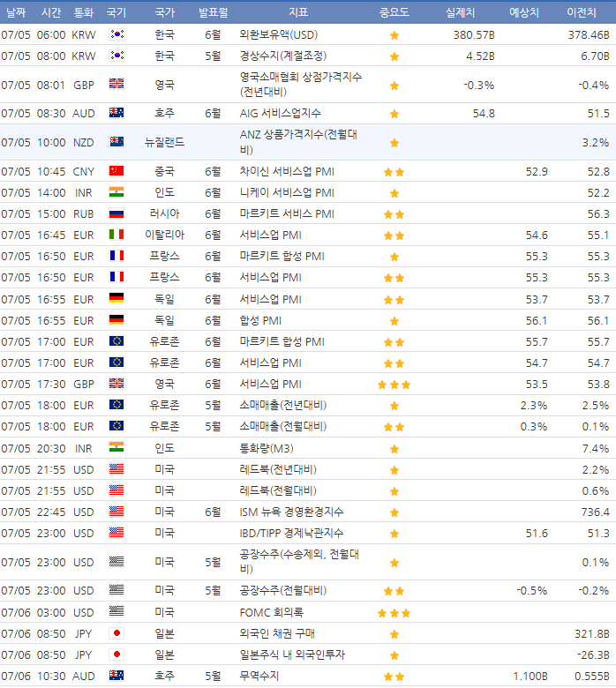616x688 pixels.
Task: Click the previous value 736.4
Action: coord(596,512)
